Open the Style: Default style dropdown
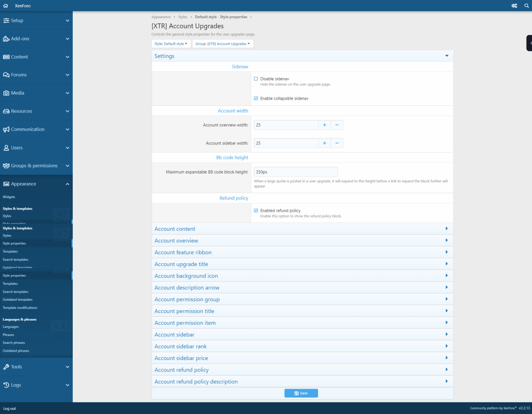Viewport: 532px width, 414px height. (x=171, y=44)
